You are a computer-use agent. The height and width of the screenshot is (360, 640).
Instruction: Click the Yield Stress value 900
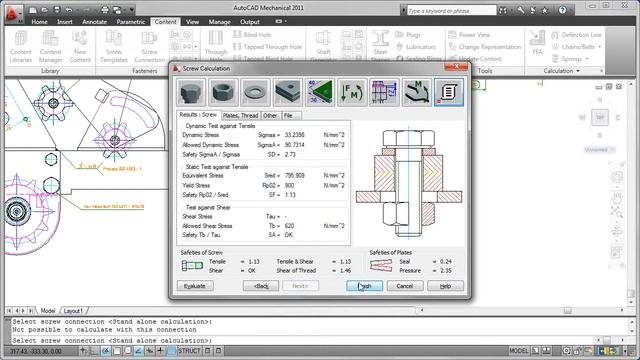click(x=289, y=185)
